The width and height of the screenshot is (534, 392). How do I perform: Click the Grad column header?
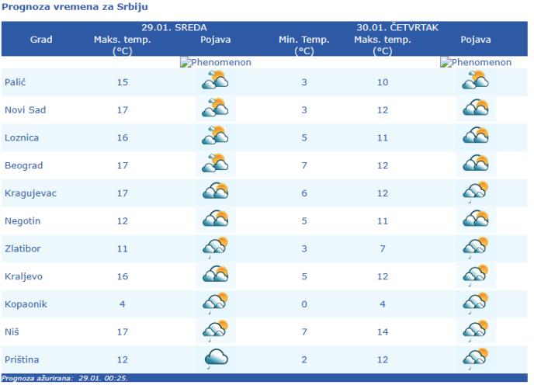click(41, 40)
